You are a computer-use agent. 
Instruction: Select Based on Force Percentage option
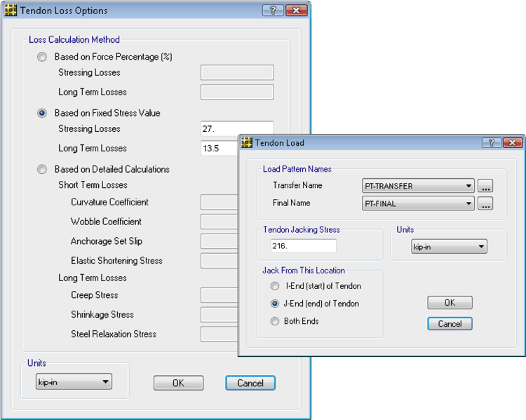42,57
